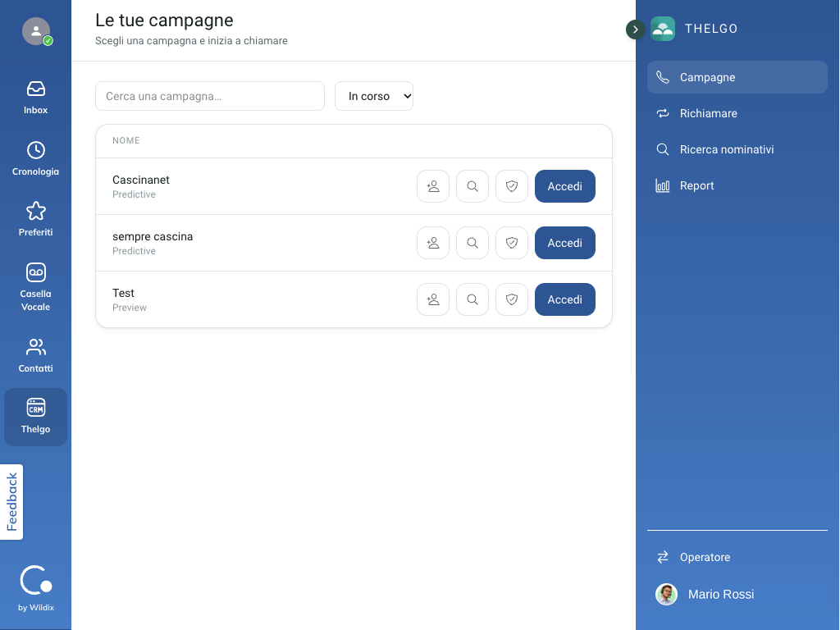Open Mario Rossi user profile
Image resolution: width=840 pixels, height=630 pixels.
pyautogui.click(x=737, y=594)
